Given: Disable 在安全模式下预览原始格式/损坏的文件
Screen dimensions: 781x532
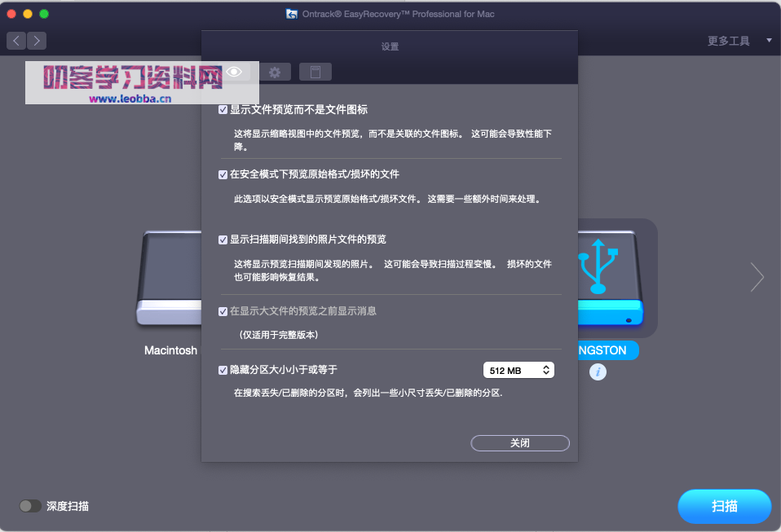Looking at the screenshot, I should tap(222, 174).
